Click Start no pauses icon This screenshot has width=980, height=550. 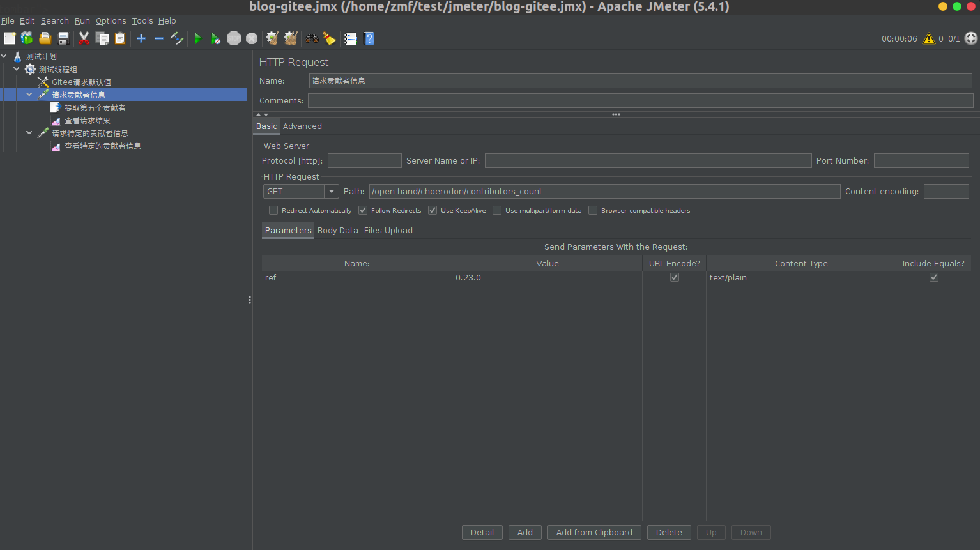point(216,38)
